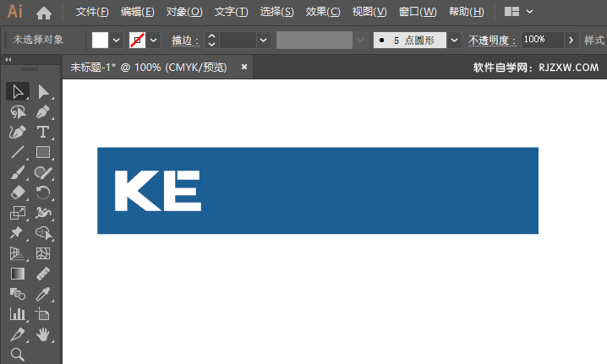Expand the workspace layout dropdown arrow

pos(529,12)
